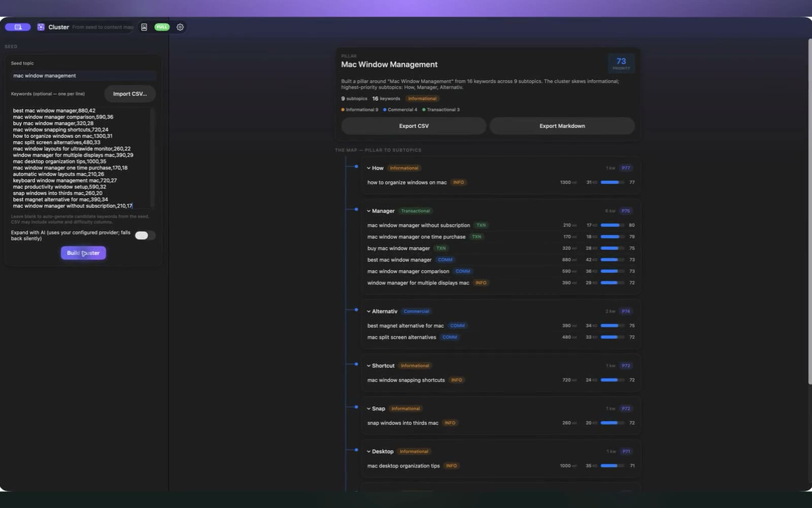Click the 'Transactional 3' legend entry
Viewport: 812px width, 508px height.
point(441,110)
